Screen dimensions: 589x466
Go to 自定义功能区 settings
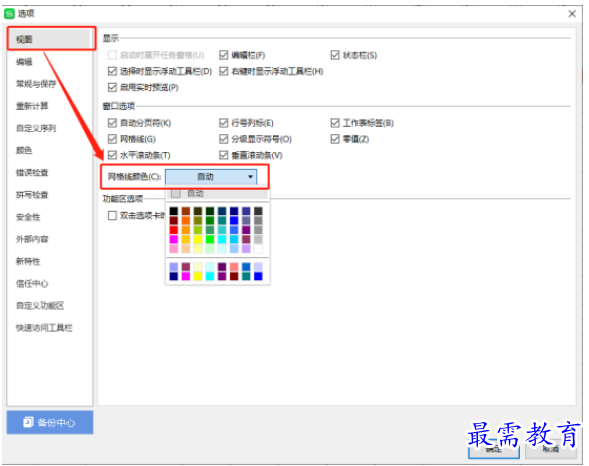point(50,305)
